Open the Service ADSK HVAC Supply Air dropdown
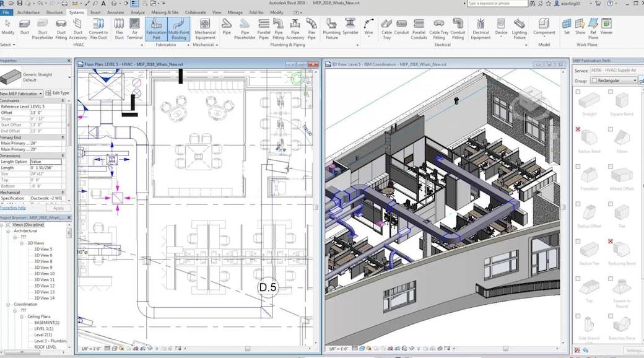This screenshot has width=644, height=358. tap(617, 71)
